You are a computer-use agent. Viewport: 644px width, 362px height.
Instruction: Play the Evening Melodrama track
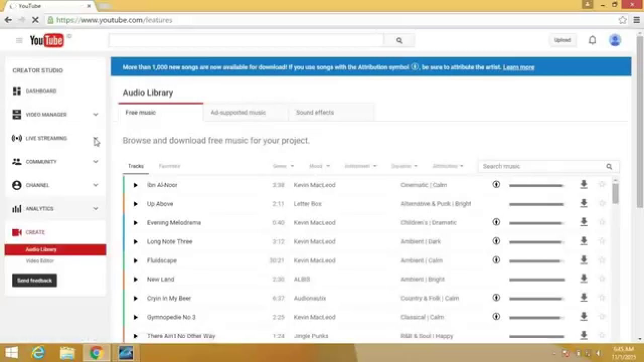click(x=135, y=223)
